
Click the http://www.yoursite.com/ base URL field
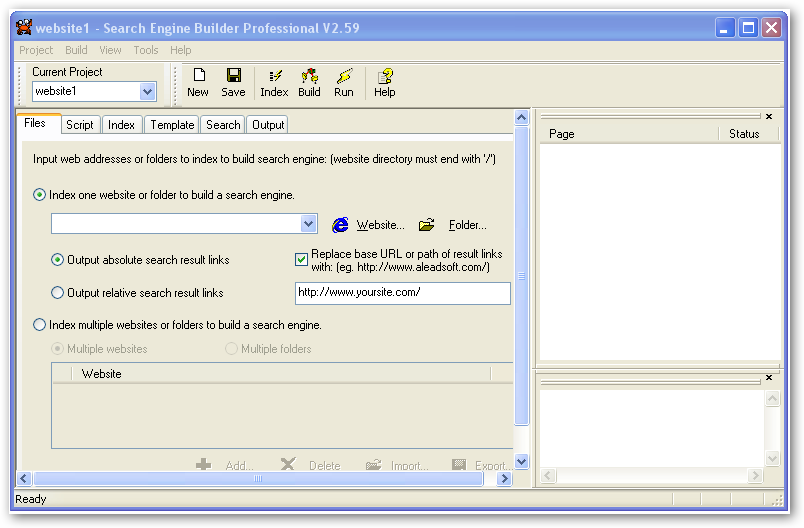[403, 293]
